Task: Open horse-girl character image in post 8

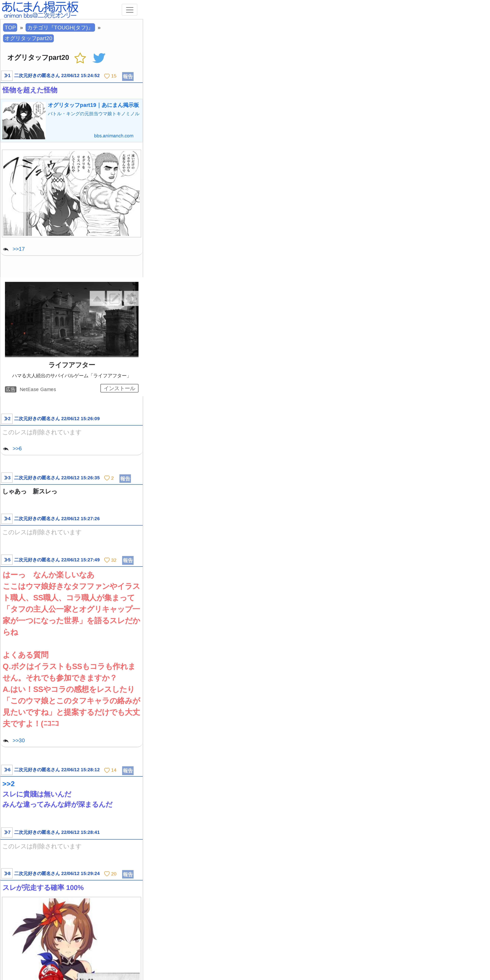Action: (71, 939)
